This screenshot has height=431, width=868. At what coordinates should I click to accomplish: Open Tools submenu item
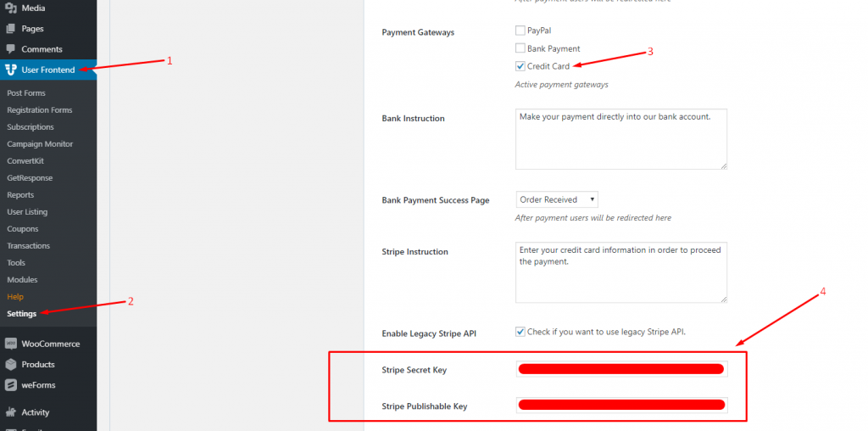pos(16,263)
